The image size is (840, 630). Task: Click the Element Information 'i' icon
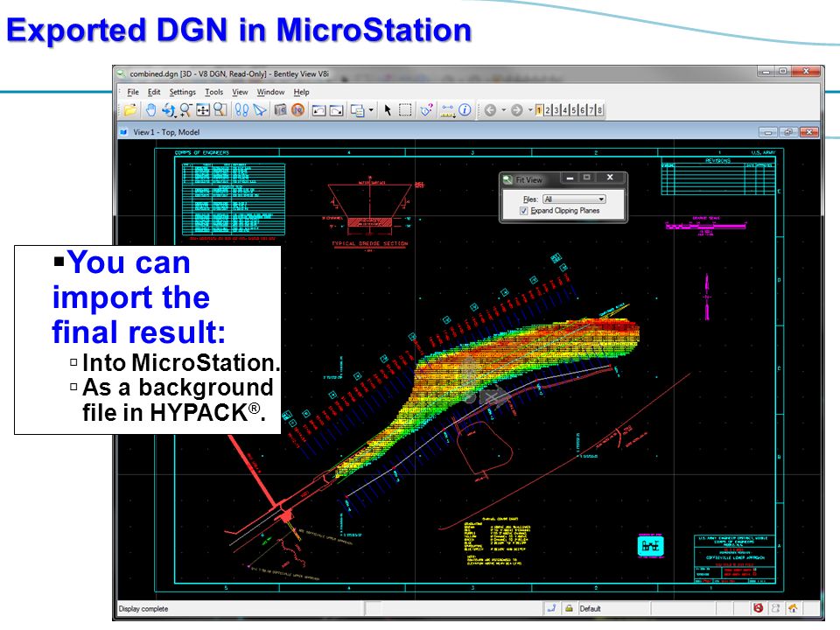click(x=465, y=110)
